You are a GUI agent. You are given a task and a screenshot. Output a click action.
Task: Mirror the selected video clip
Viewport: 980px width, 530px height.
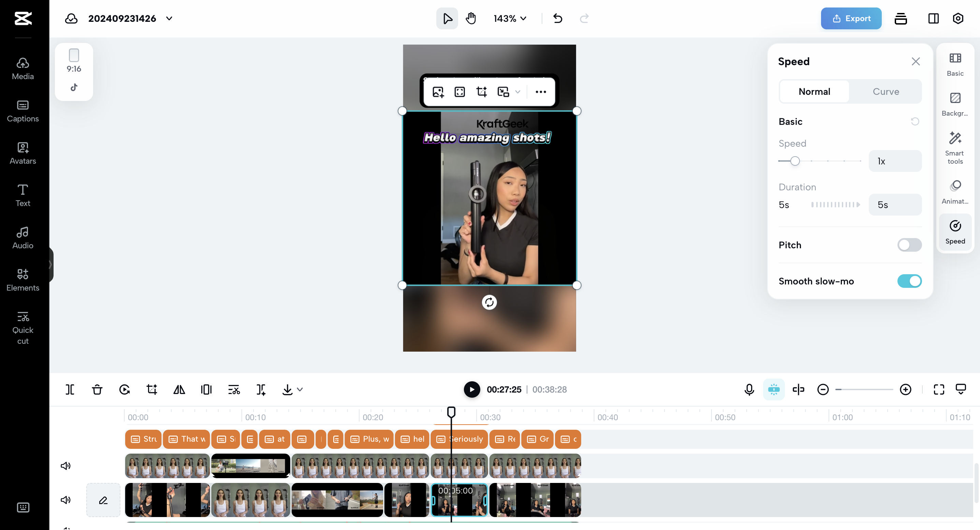(179, 389)
